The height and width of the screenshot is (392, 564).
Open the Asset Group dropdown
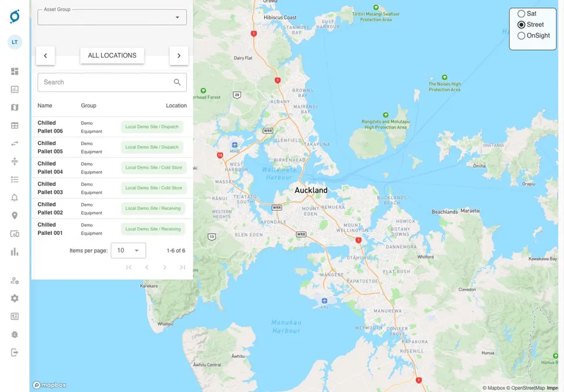tap(112, 17)
